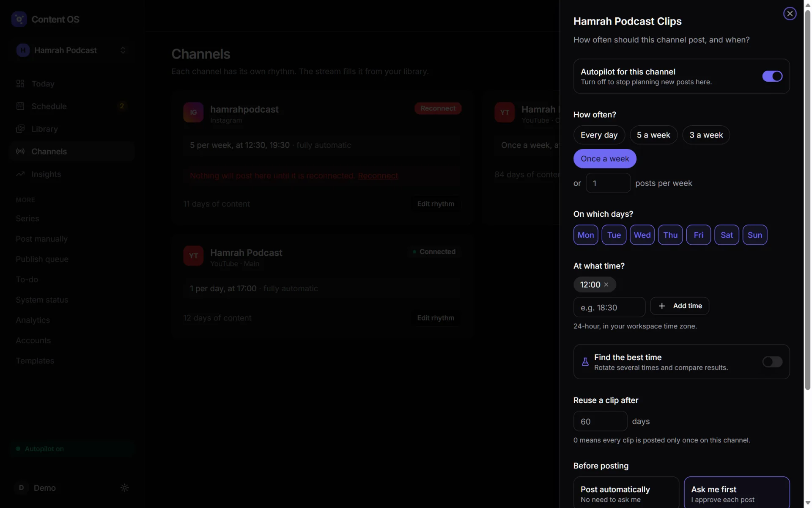Click the Content OS logo icon

click(19, 19)
